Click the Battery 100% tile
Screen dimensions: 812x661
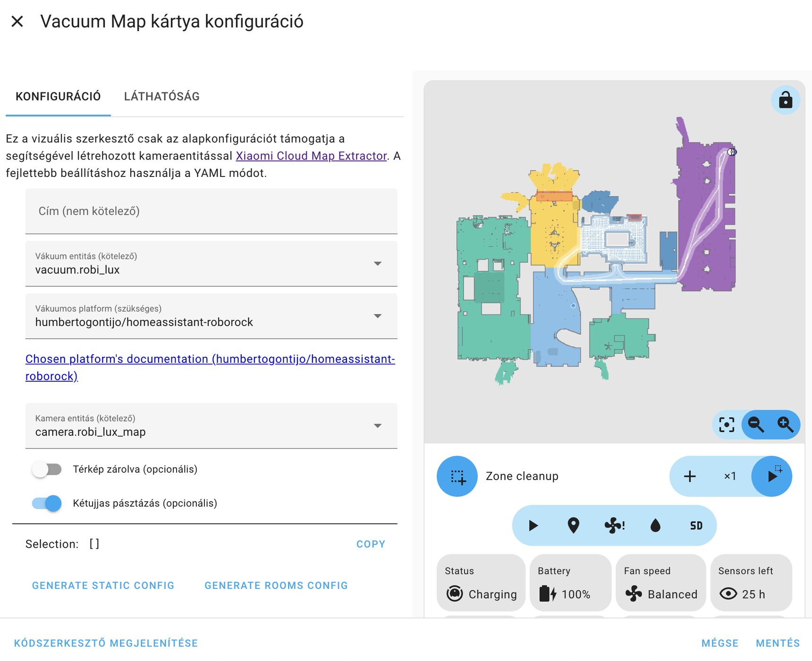tap(570, 583)
